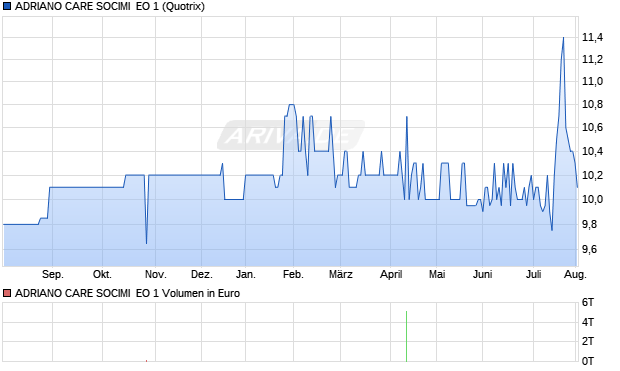Click the 'Dez.' month label

tap(202, 274)
